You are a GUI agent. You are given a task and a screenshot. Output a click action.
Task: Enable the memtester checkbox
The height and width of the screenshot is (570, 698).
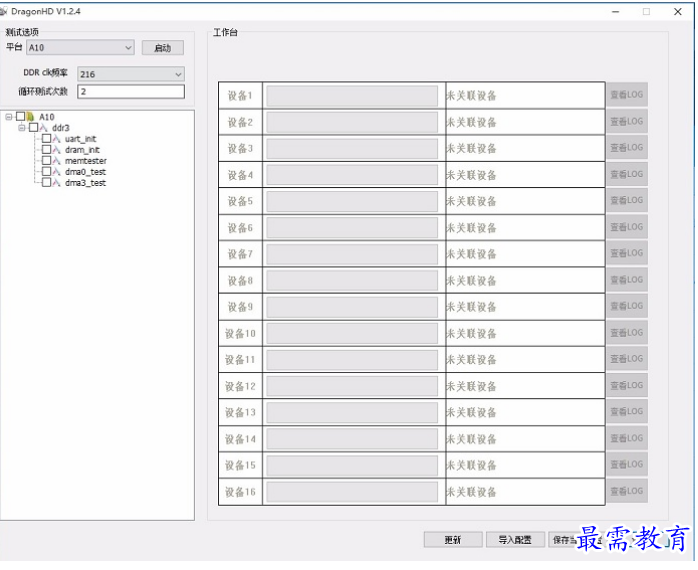click(x=46, y=160)
